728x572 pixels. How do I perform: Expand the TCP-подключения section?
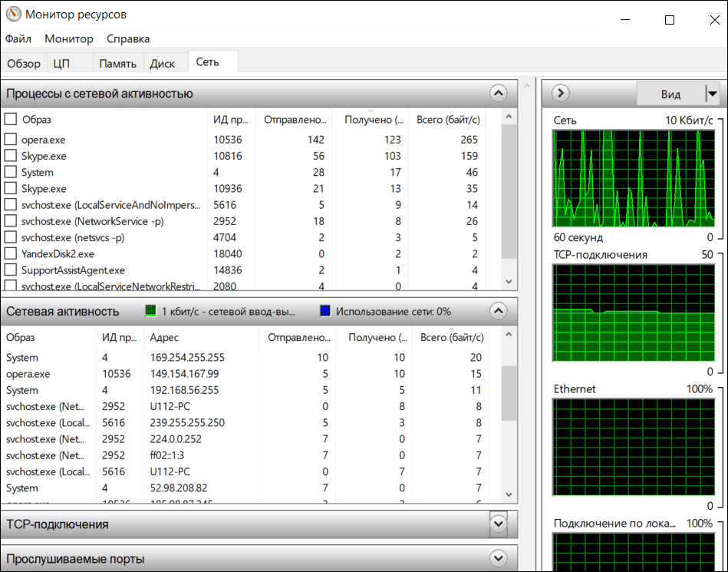499,524
